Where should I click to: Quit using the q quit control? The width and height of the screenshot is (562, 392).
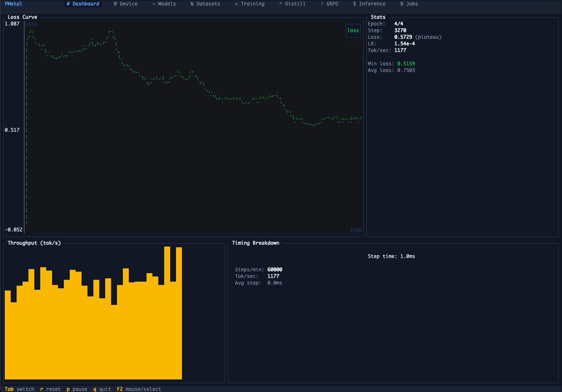(102, 389)
